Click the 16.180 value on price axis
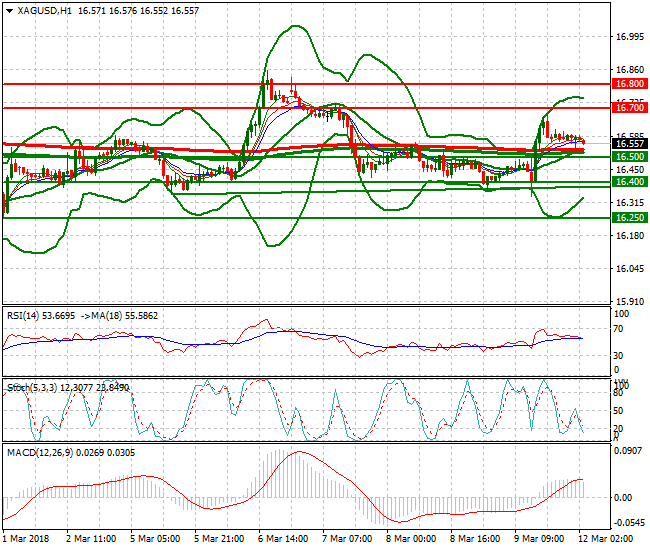Image resolution: width=650 pixels, height=550 pixels. (x=629, y=236)
